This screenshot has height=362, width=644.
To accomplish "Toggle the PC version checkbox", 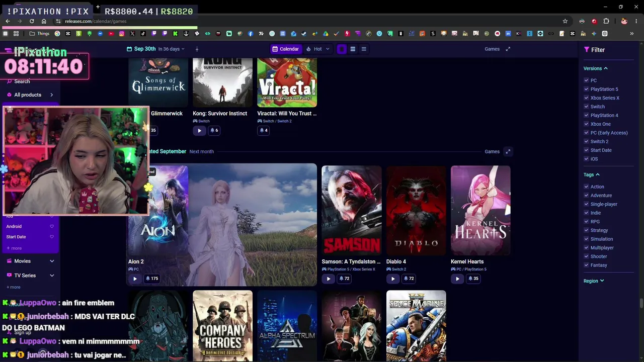I will pyautogui.click(x=586, y=80).
